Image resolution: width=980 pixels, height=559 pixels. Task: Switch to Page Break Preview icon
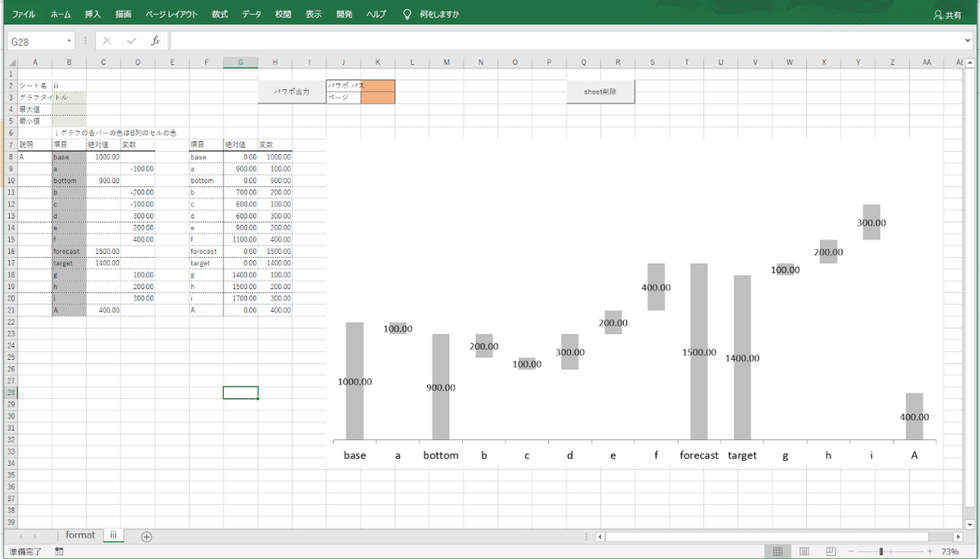point(831,552)
